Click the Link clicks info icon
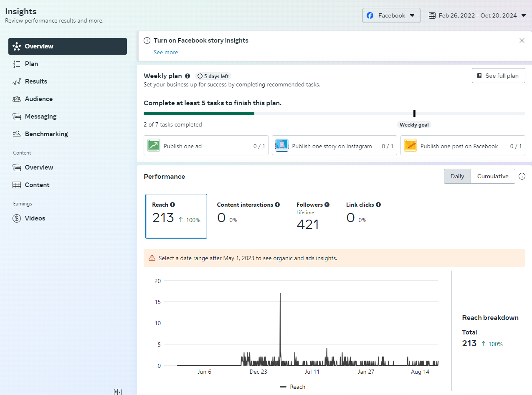The height and width of the screenshot is (395, 532). point(378,205)
